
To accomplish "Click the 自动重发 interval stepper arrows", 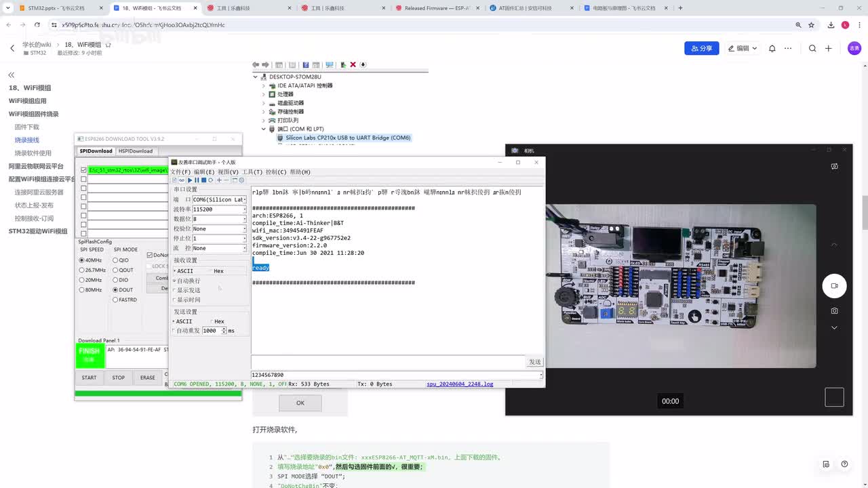I will tap(224, 331).
